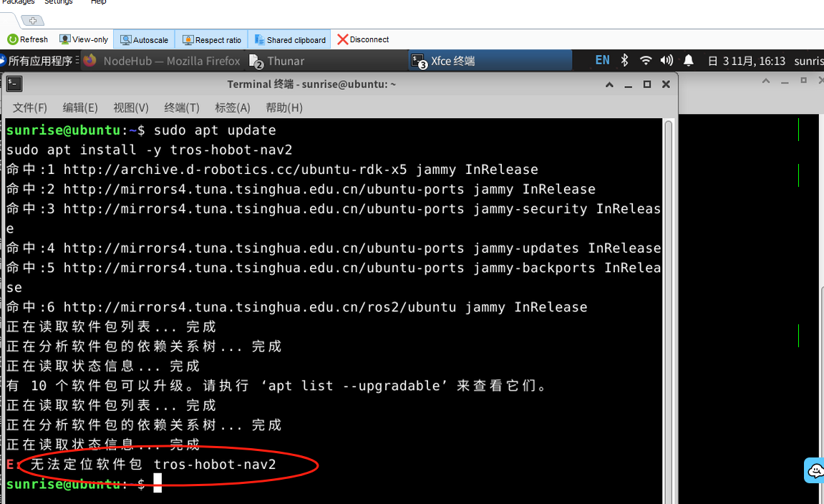Open the 视图(V) menu
The width and height of the screenshot is (824, 504).
point(131,107)
